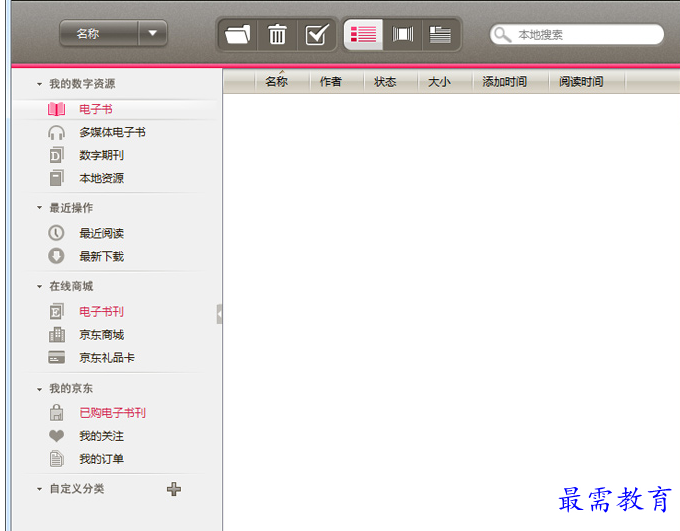Click the select-all checkmark icon
Screen dimensions: 680x531
coord(317,35)
